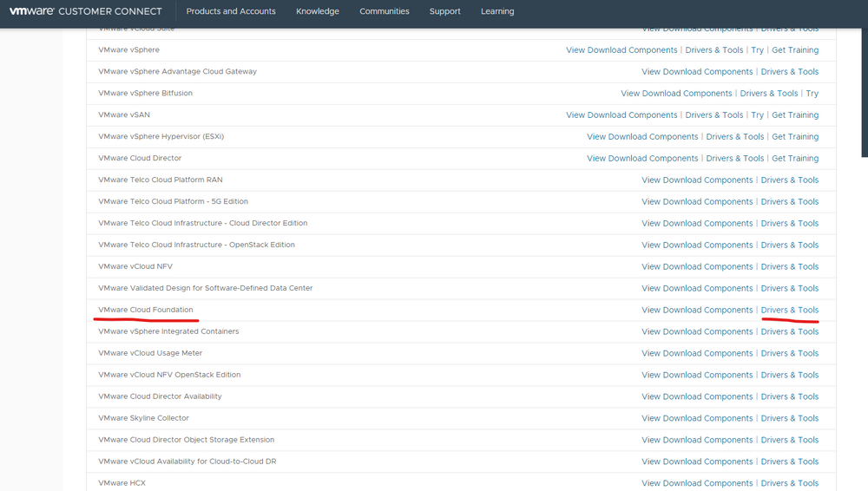This screenshot has width=868, height=491.
Task: Open Drivers & Tools for vSphere Hypervisor (ESXi)
Action: pos(735,136)
